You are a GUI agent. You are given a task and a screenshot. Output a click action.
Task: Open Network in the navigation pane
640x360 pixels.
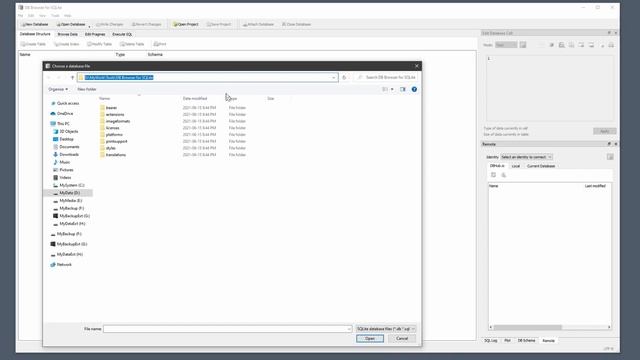[x=64, y=265]
